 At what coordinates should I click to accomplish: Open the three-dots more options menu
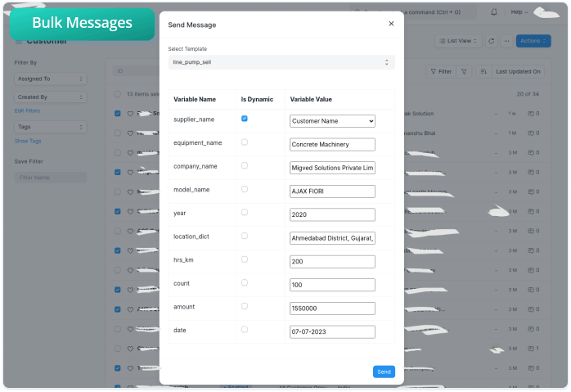(x=506, y=40)
